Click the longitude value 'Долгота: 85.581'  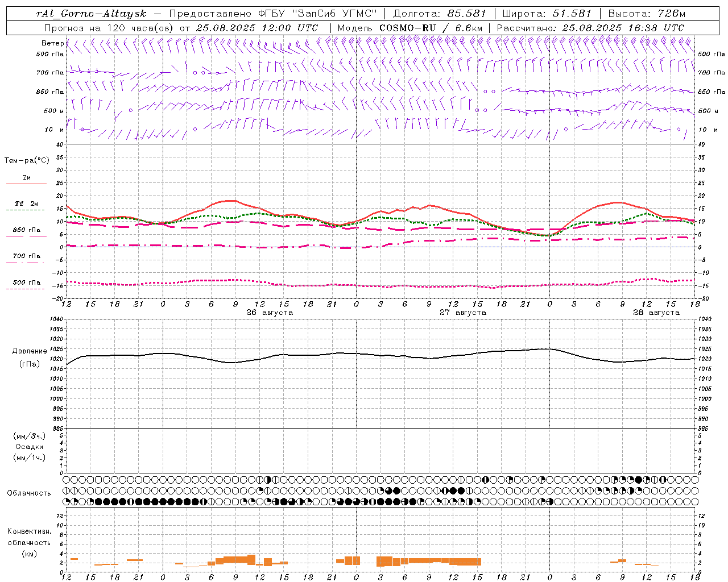(440, 14)
